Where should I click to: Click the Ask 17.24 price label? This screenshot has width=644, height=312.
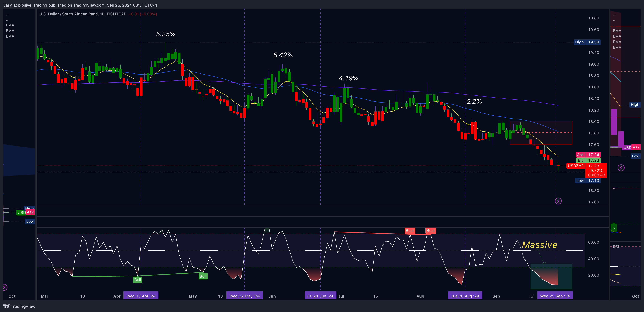pyautogui.click(x=588, y=155)
